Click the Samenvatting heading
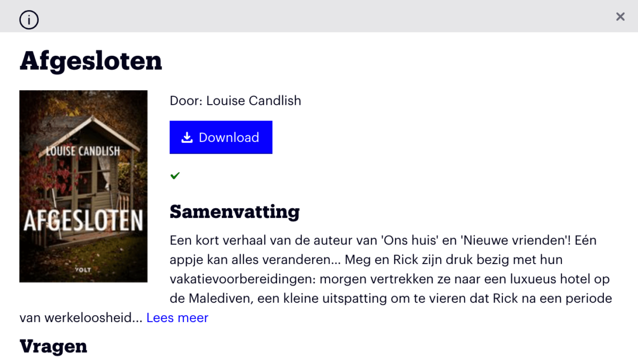Screen dimensions: 638x364 [x=234, y=211]
